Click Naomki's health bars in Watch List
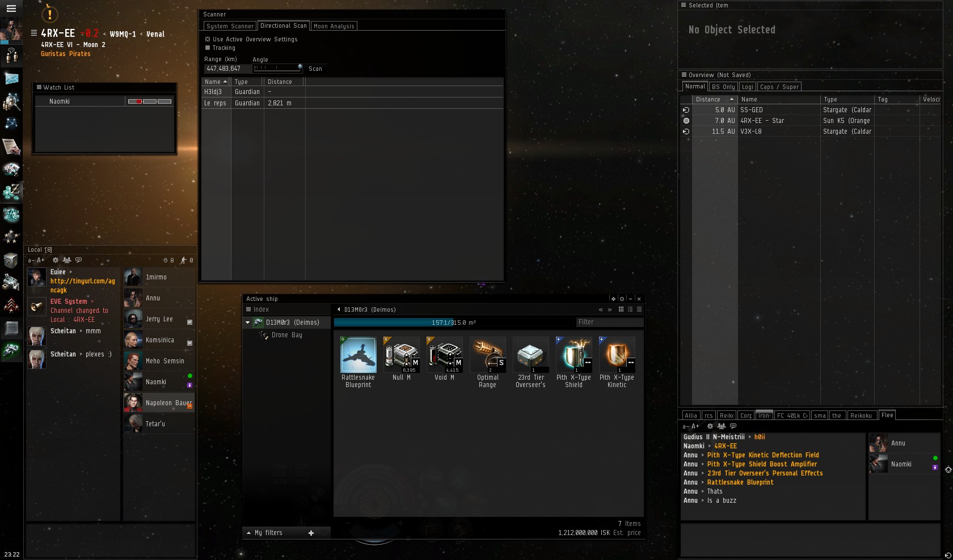 point(150,101)
